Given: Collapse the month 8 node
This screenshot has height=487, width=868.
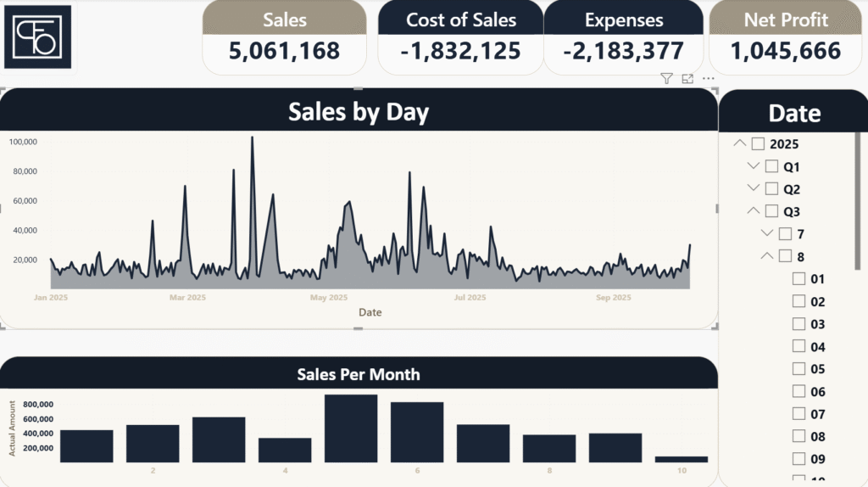Looking at the screenshot, I should (765, 256).
